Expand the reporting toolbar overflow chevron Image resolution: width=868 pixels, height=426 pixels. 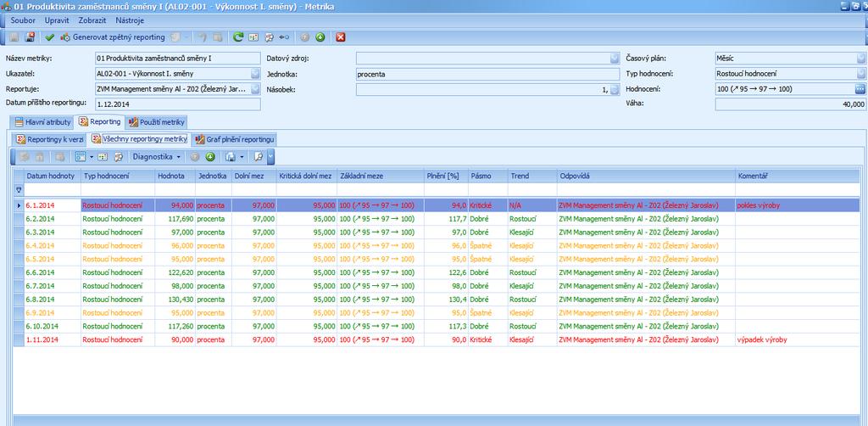pyautogui.click(x=270, y=157)
